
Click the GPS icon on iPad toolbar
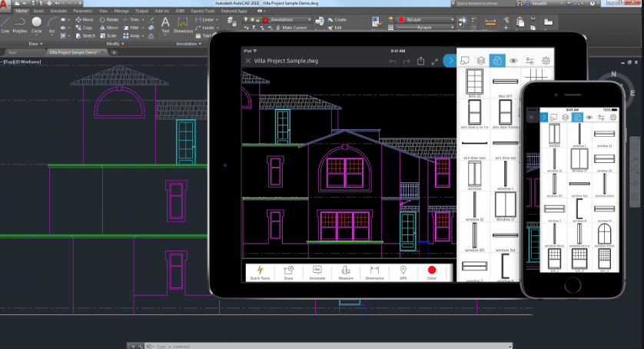tap(403, 272)
